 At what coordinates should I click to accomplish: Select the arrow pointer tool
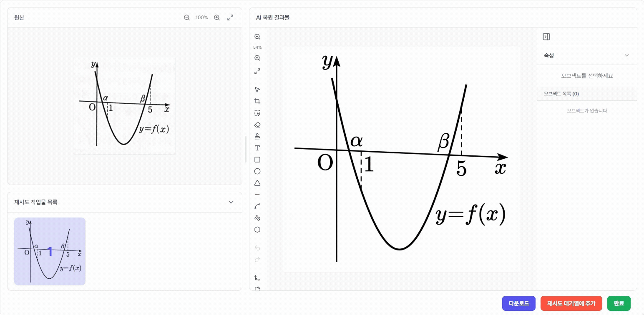[x=257, y=90]
